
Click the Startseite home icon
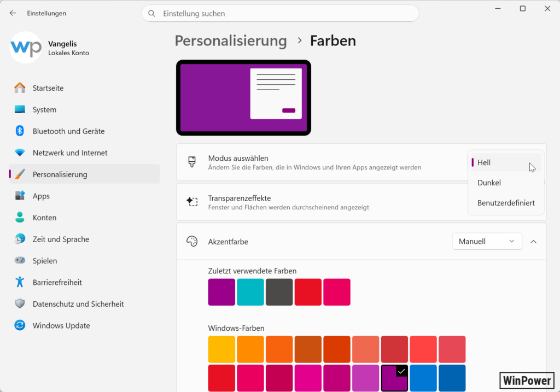tap(20, 88)
